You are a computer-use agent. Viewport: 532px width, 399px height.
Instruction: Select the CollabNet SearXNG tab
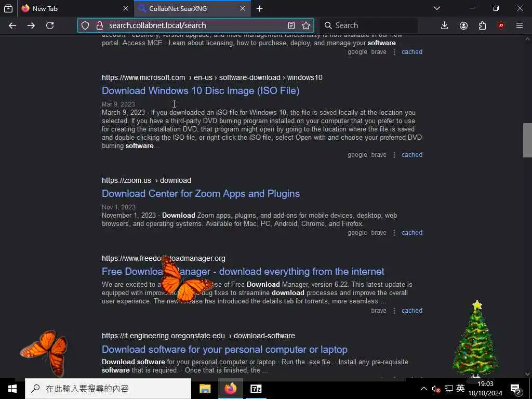pyautogui.click(x=193, y=8)
